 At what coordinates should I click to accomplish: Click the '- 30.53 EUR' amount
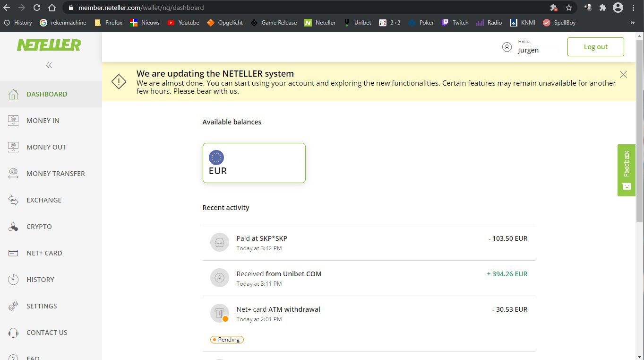click(510, 309)
